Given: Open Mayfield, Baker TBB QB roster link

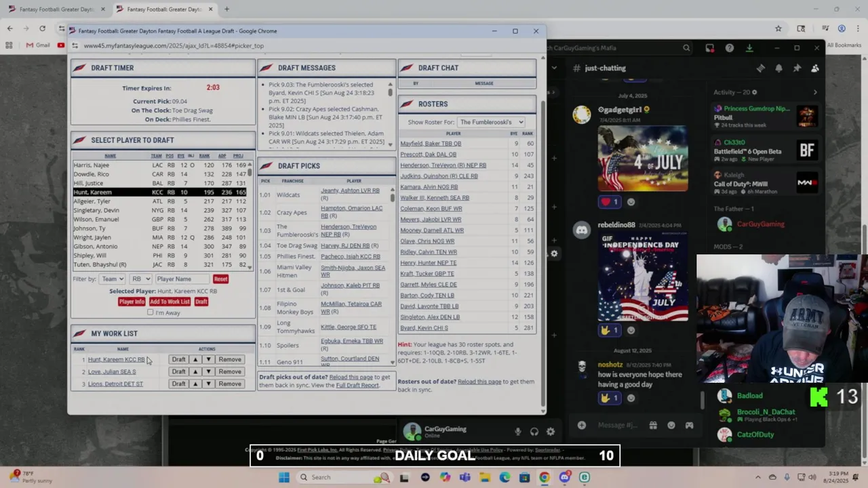Looking at the screenshot, I should coord(431,144).
